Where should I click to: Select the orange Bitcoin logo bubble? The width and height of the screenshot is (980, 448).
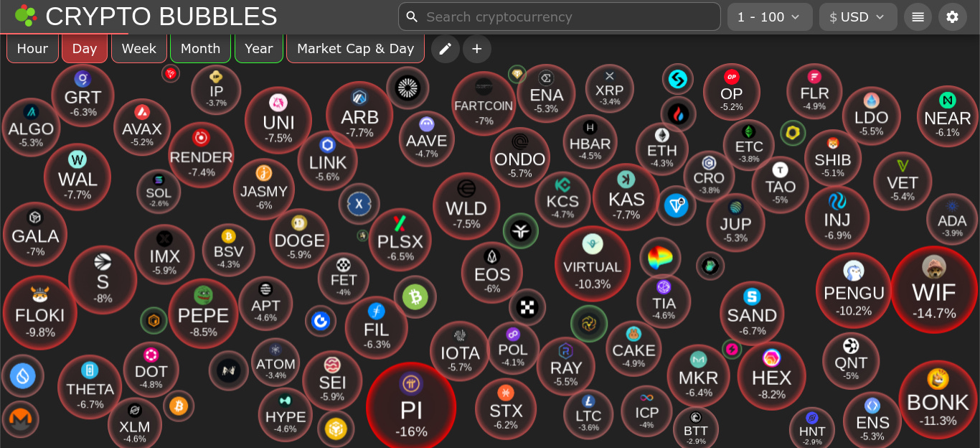coord(179,406)
